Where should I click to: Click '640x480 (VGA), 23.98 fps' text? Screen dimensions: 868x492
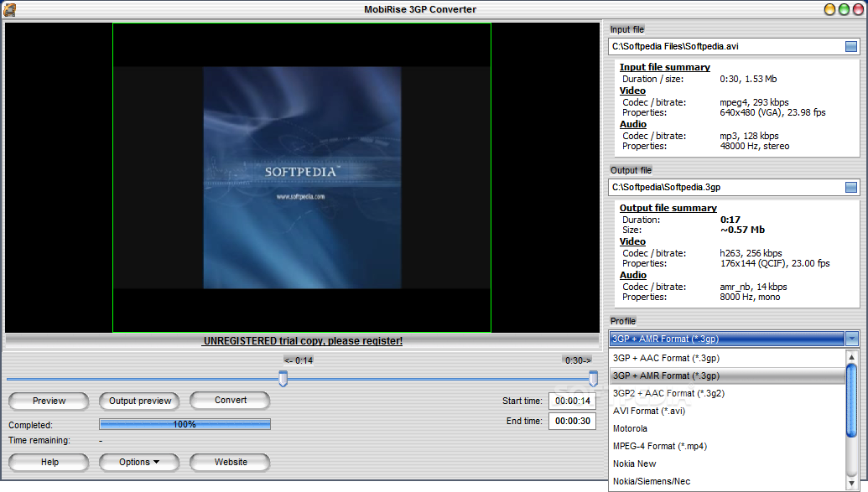pos(772,112)
